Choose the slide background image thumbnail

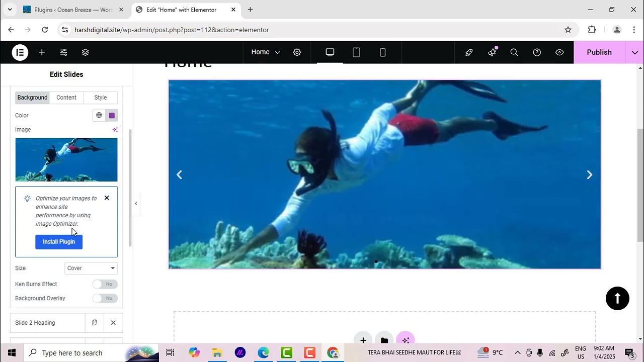click(x=66, y=159)
